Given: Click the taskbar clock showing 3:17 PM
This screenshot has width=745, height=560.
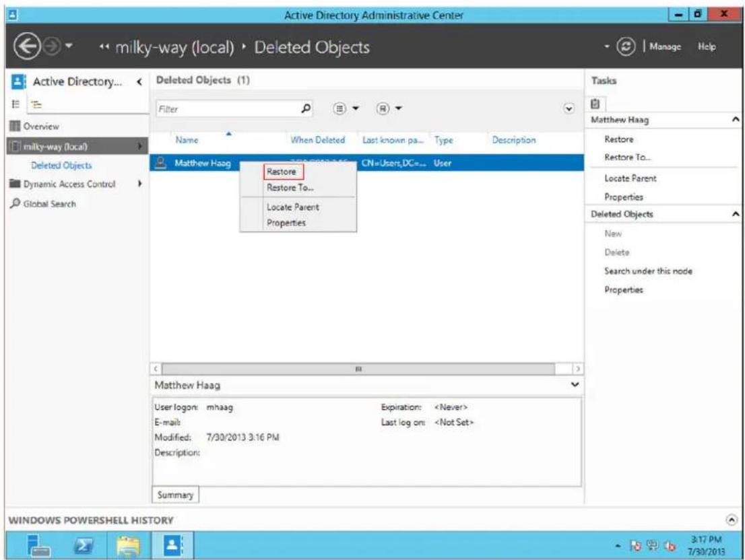Looking at the screenshot, I should tap(706, 545).
